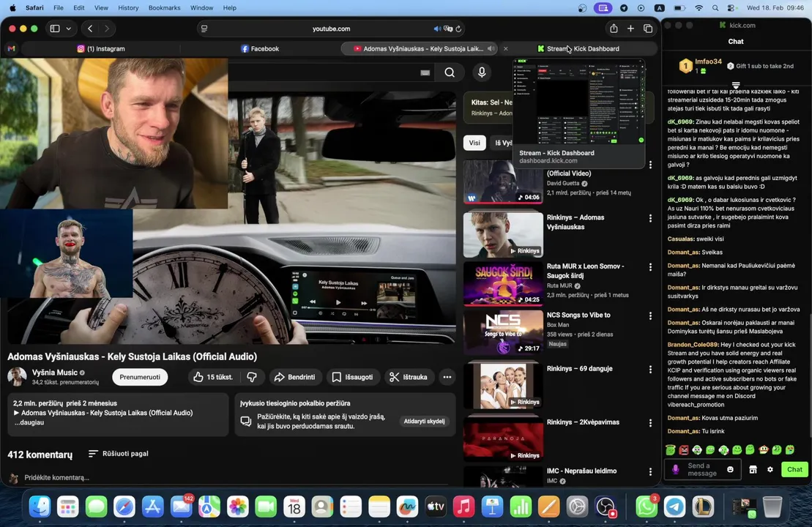Open options for IMC - Neprašau leidimo
Image resolution: width=812 pixels, height=527 pixels.
click(x=650, y=471)
